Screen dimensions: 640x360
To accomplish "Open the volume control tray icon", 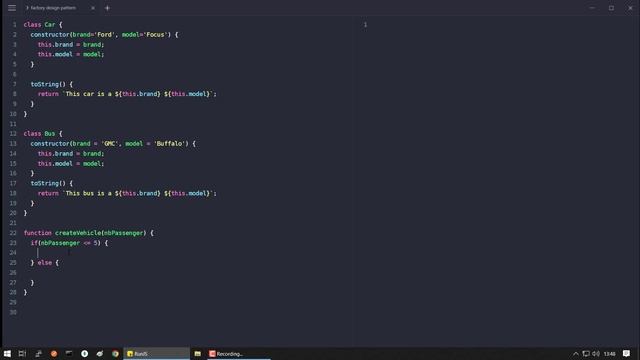I will pyautogui.click(x=596, y=353).
